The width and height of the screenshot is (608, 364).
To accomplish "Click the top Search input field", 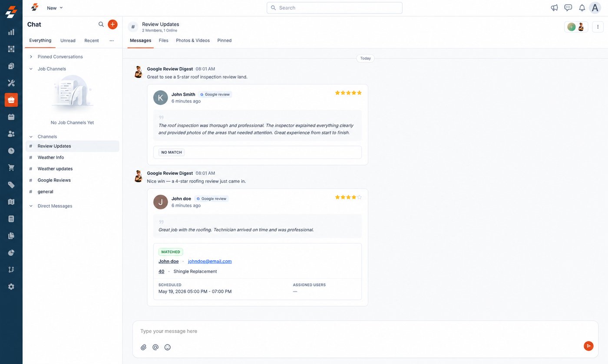I will [334, 8].
